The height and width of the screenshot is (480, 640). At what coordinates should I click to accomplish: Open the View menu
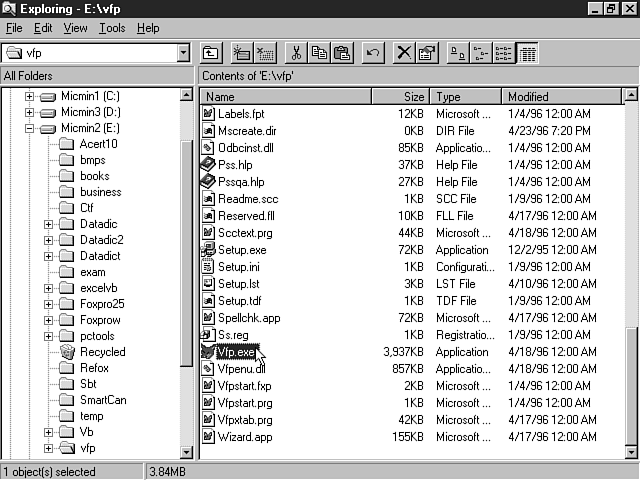pos(76,28)
